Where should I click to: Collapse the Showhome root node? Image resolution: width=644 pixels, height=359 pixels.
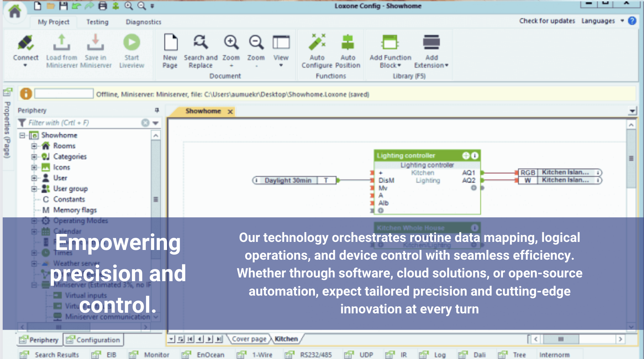22,136
